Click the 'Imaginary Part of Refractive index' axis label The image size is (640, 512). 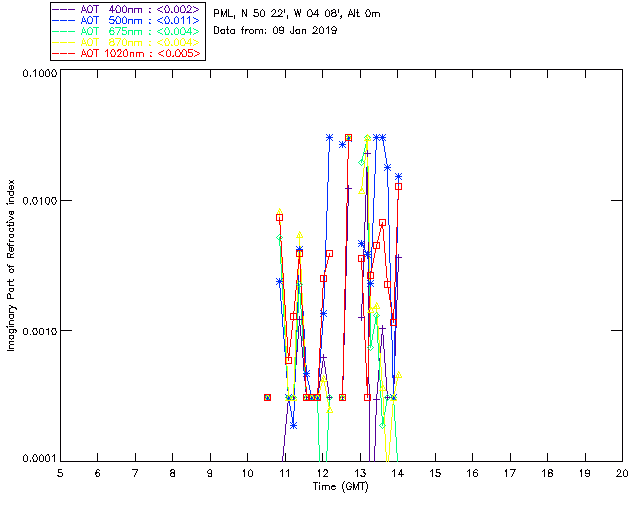coord(11,265)
